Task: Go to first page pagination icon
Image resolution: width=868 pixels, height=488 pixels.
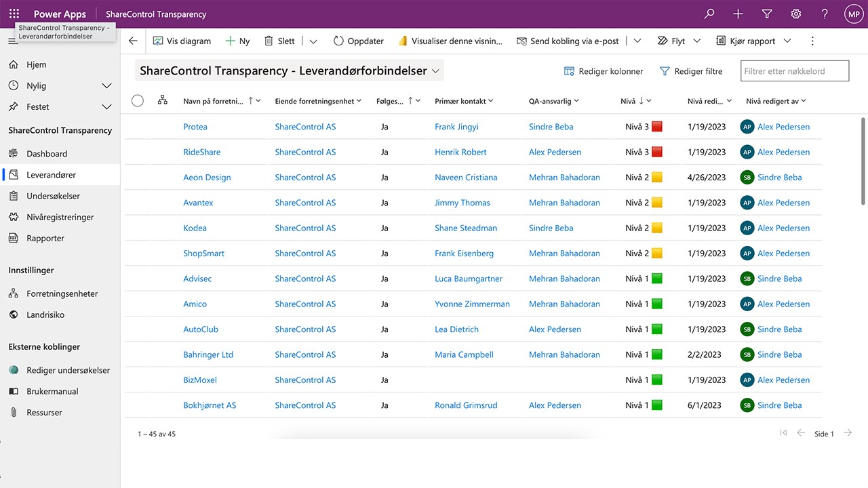Action: [784, 433]
